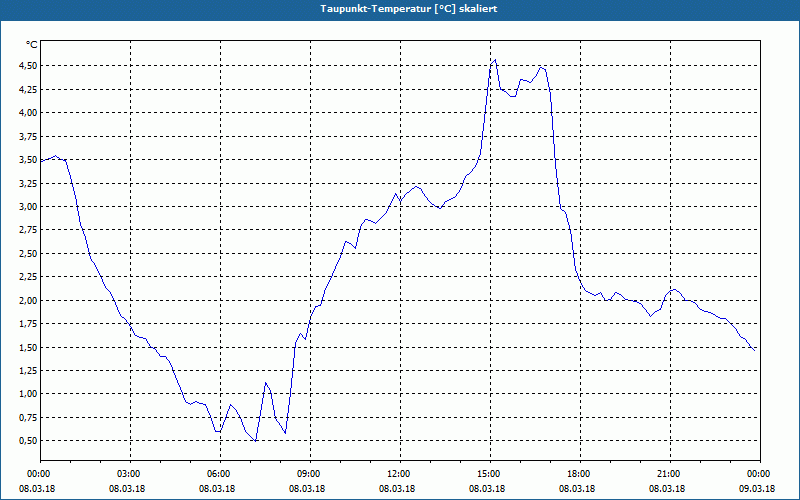
Task: Select the 2,50 y-axis value
Action: click(29, 254)
